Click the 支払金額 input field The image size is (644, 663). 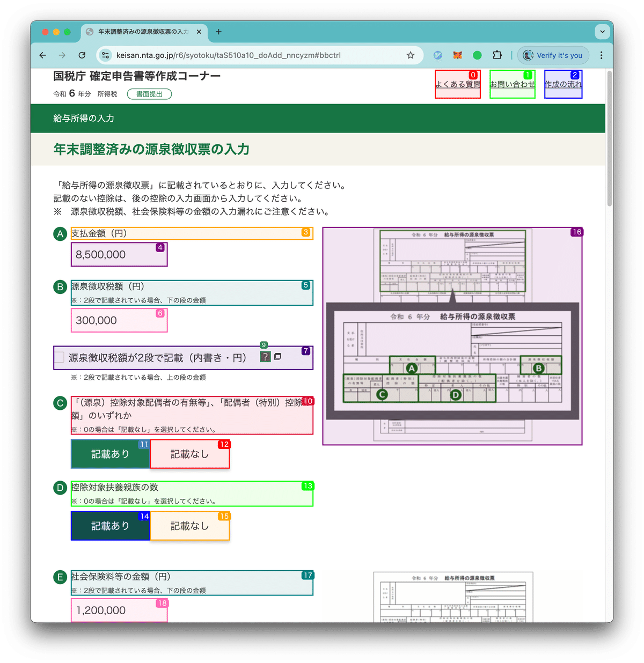(119, 254)
